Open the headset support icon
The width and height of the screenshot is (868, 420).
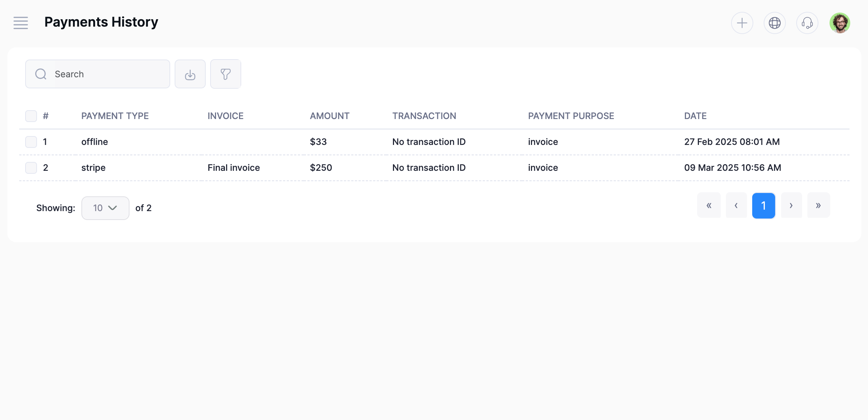(807, 23)
